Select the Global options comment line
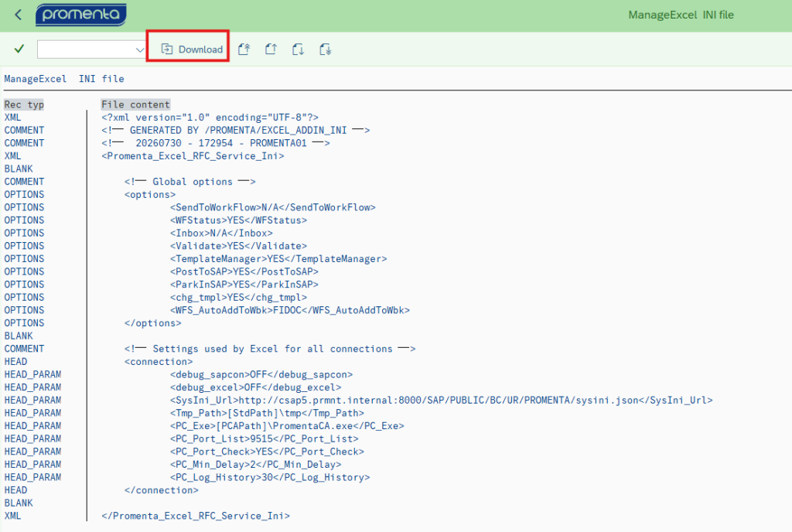The width and height of the screenshot is (792, 532). click(190, 182)
